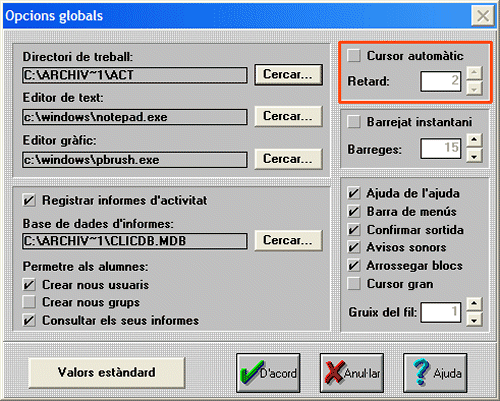Click the Editor de text path field
Image resolution: width=500 pixels, height=401 pixels.
135,117
